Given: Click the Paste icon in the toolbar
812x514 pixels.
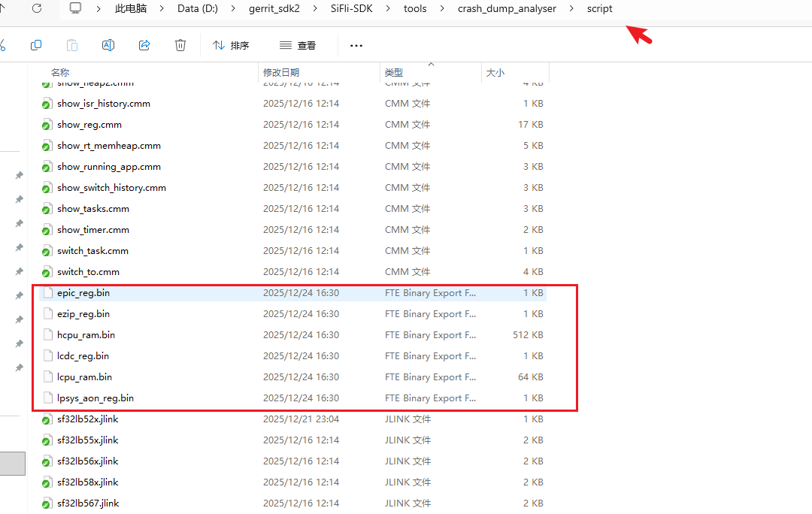Looking at the screenshot, I should [x=72, y=45].
